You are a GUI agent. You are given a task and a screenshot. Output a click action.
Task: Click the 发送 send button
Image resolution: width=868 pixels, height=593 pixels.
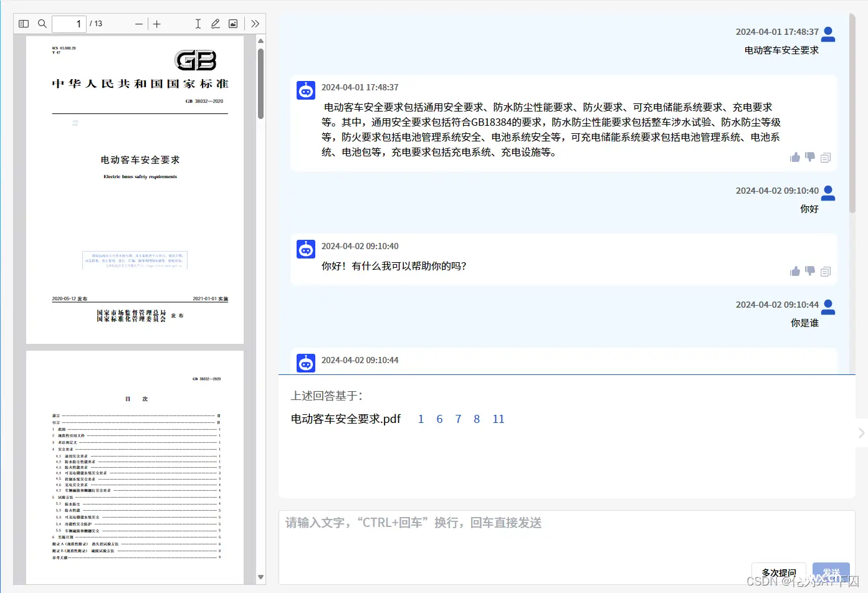click(831, 572)
